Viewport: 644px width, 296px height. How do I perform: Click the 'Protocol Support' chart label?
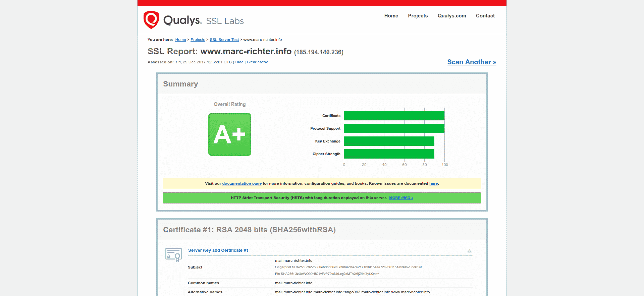[325, 128]
